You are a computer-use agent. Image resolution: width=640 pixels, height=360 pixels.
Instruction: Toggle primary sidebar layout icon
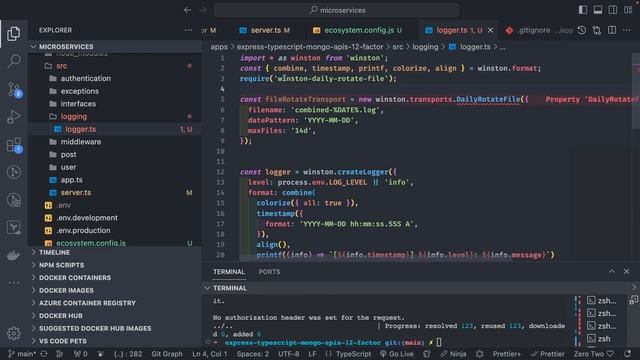(x=582, y=10)
